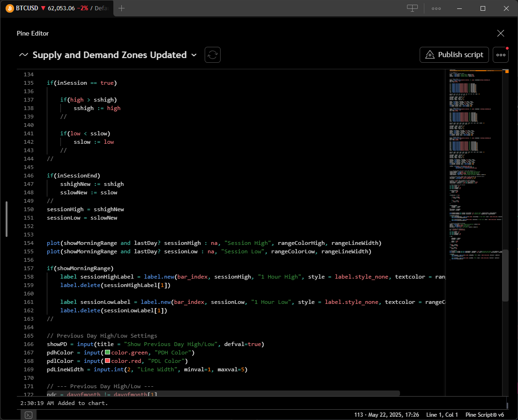The width and height of the screenshot is (518, 420).
Task: Click the indicator icon beside the script title
Action: coord(23,55)
